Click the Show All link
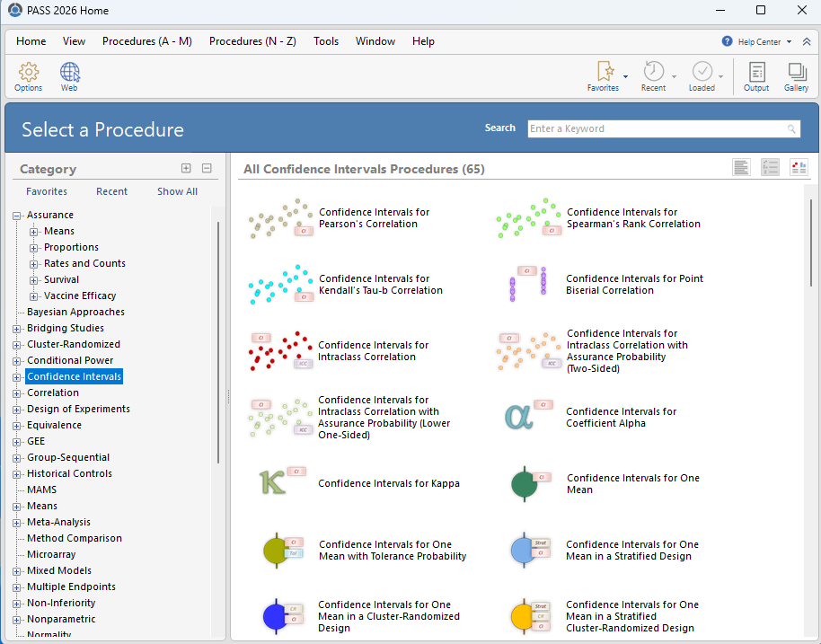This screenshot has width=821, height=644. point(178,191)
